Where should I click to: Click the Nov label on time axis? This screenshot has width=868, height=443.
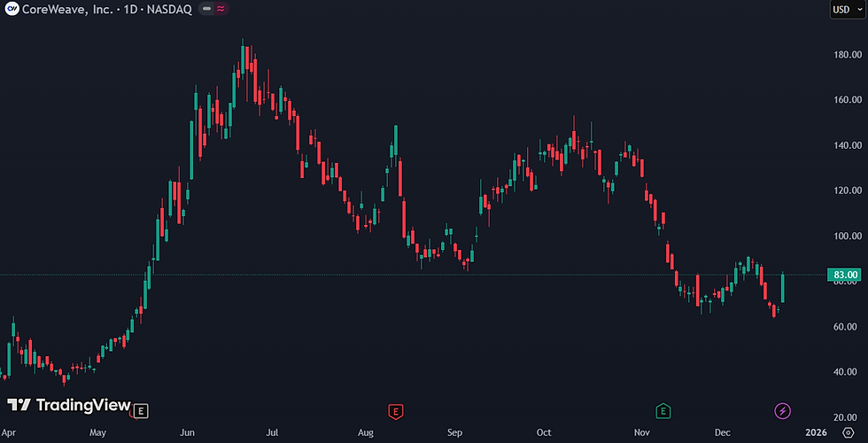pyautogui.click(x=641, y=432)
